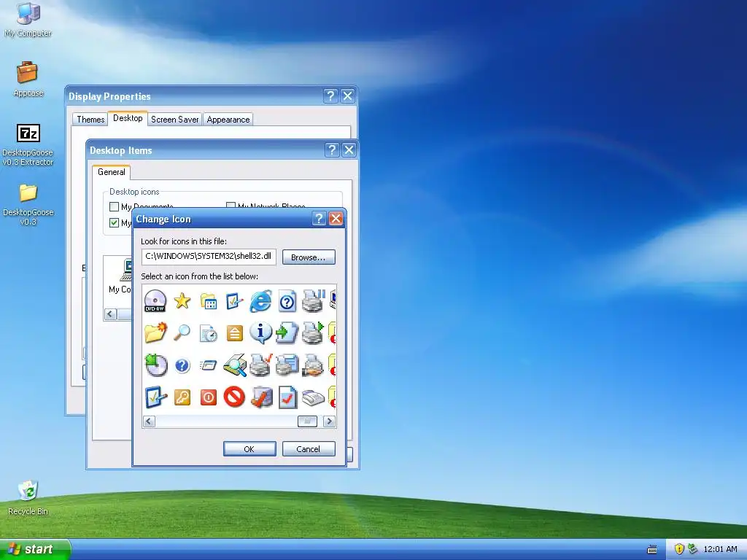Open the Appearance tab

228,120
